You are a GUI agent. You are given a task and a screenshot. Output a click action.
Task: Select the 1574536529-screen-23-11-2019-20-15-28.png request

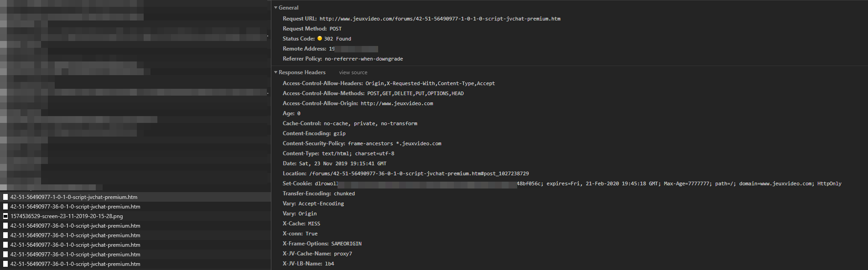[135, 216]
